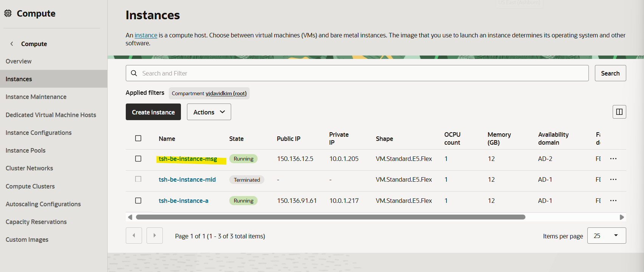Click the magnifier icon in search field
Image resolution: width=644 pixels, height=272 pixels.
134,73
